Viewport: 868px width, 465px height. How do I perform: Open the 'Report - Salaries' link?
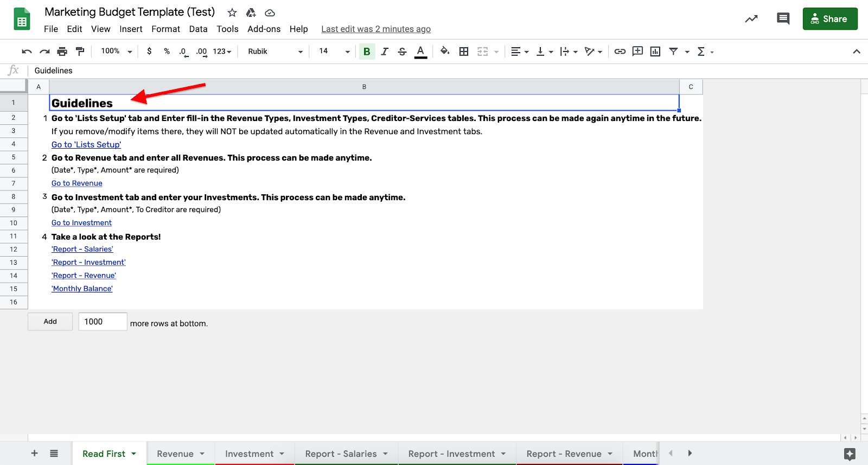(82, 249)
